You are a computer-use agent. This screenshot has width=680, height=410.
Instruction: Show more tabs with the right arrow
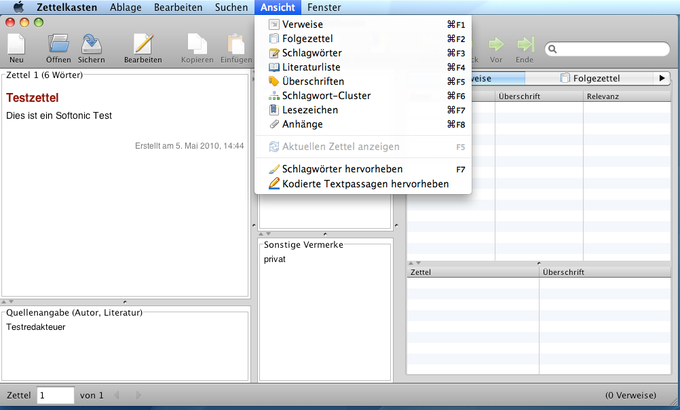pyautogui.click(x=662, y=79)
